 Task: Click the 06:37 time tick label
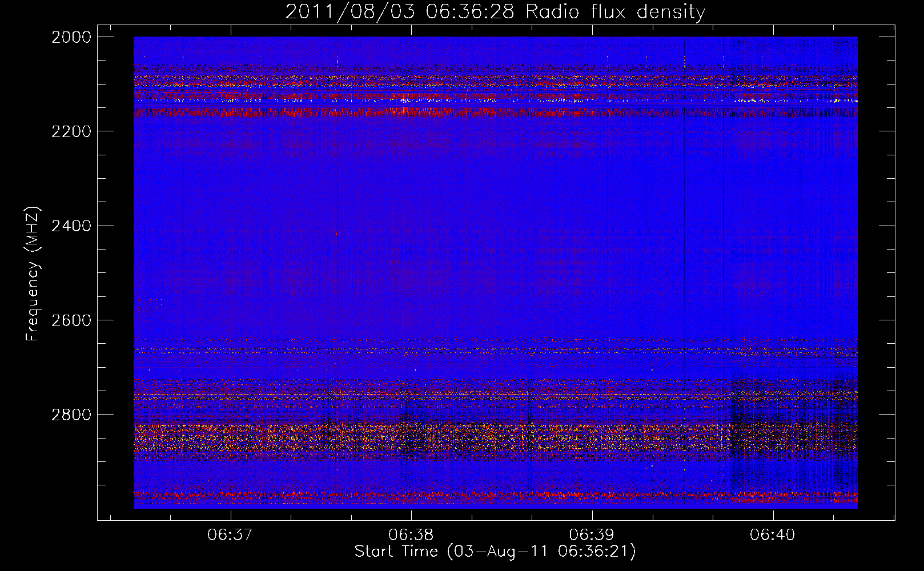click(x=230, y=534)
